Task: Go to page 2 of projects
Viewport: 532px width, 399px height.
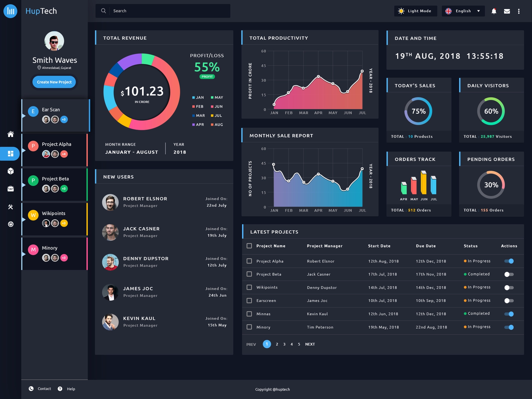Action: pos(277,344)
